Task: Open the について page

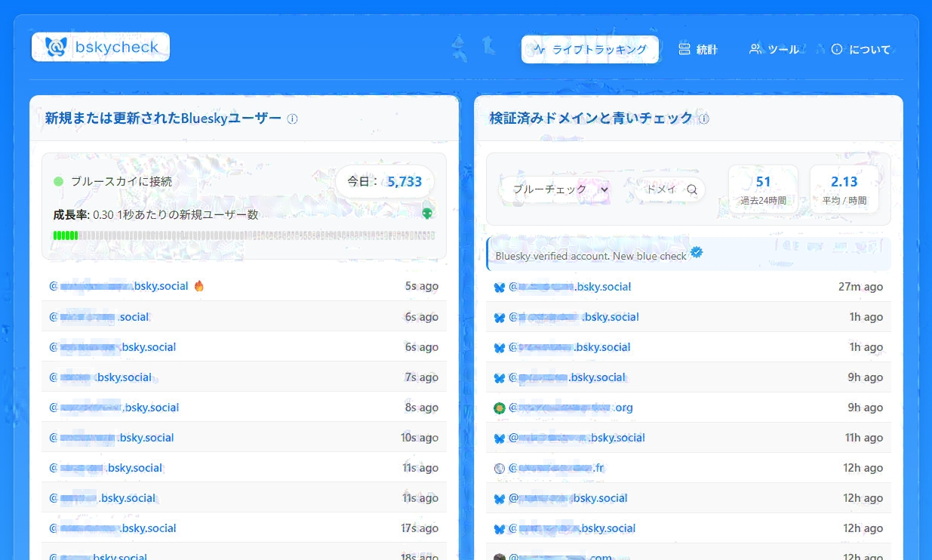Action: click(860, 50)
